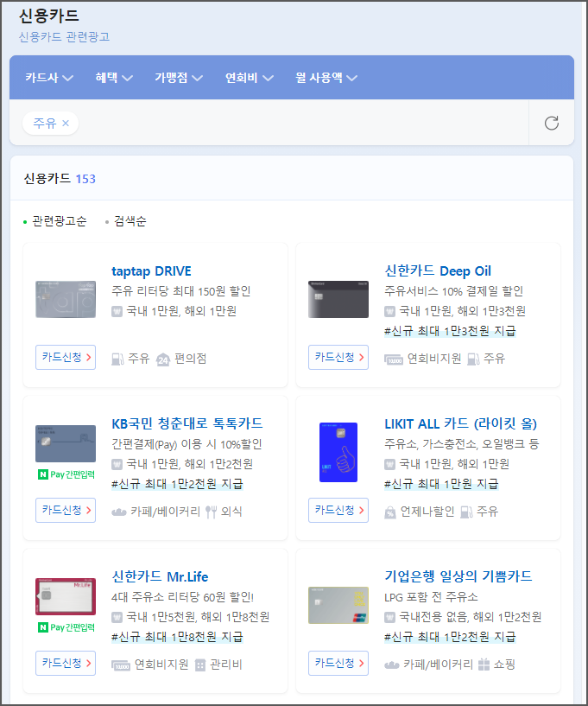Image resolution: width=588 pixels, height=706 pixels.
Task: Click '#신규 최대 1만3천원 지급' text
Action: click(x=450, y=331)
